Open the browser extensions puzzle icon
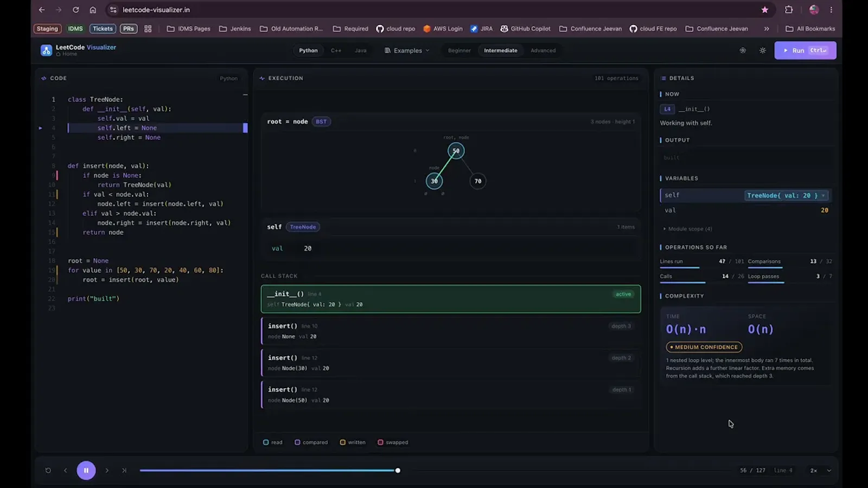 pos(789,10)
